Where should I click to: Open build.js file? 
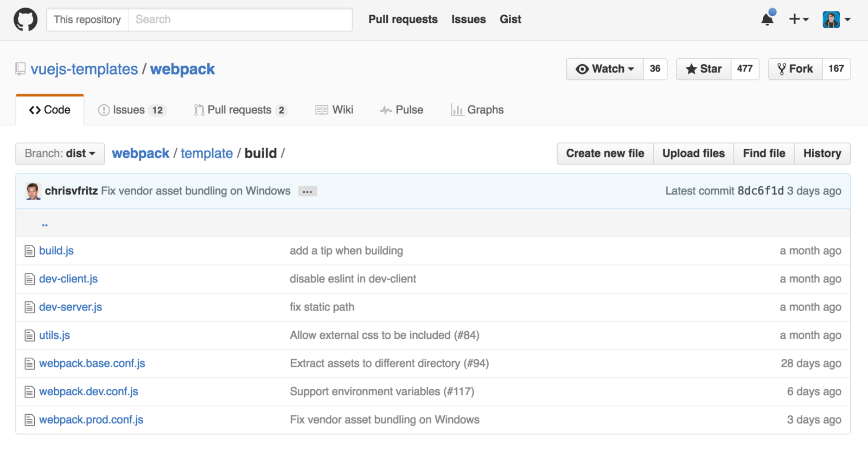point(56,251)
